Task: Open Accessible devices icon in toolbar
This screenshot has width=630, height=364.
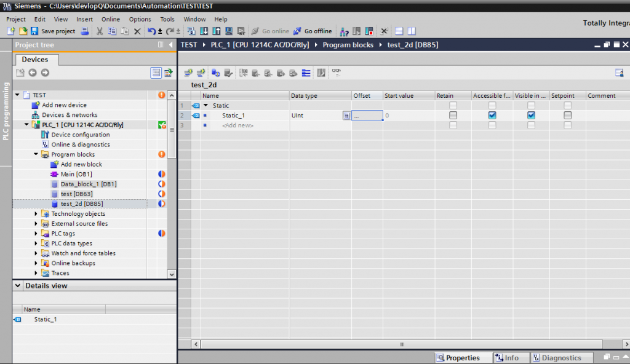Action: pyautogui.click(x=344, y=31)
